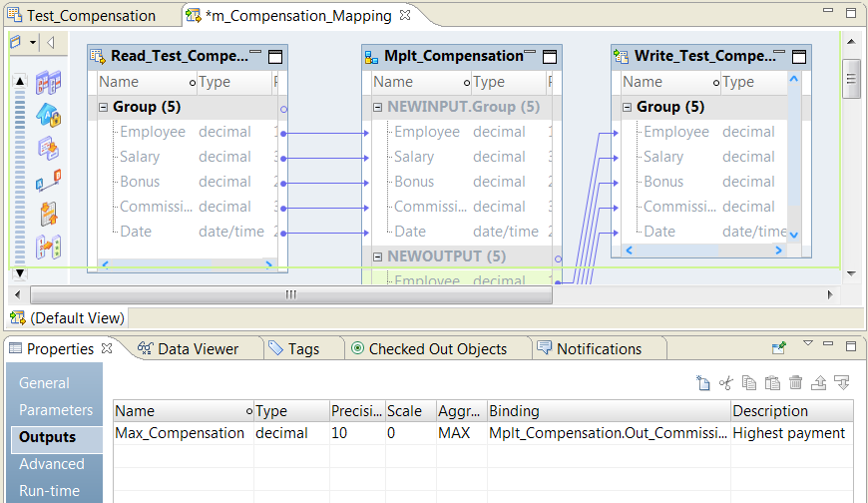Click the Paste icon in Outputs toolbar
The width and height of the screenshot is (868, 503).
coord(772,382)
